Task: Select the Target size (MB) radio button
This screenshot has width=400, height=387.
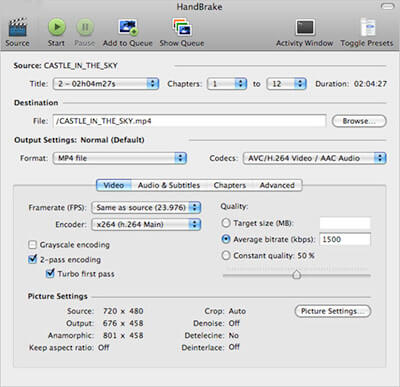Action: click(226, 223)
